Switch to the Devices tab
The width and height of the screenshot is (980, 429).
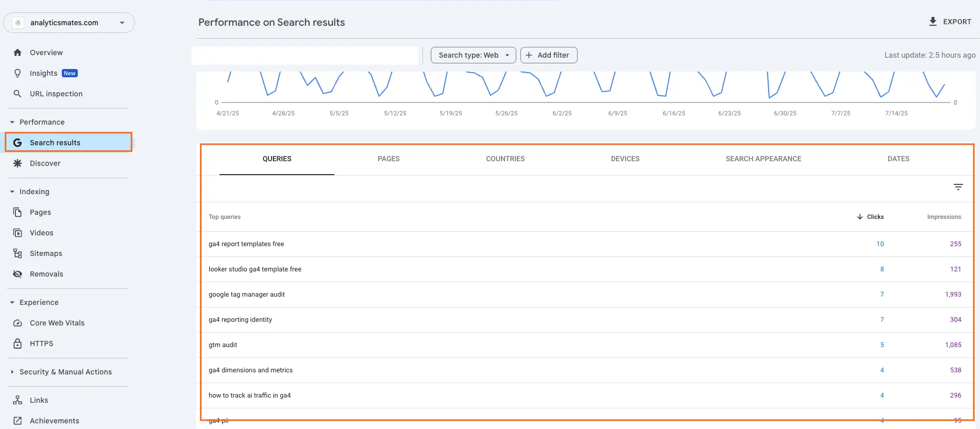[x=625, y=159]
